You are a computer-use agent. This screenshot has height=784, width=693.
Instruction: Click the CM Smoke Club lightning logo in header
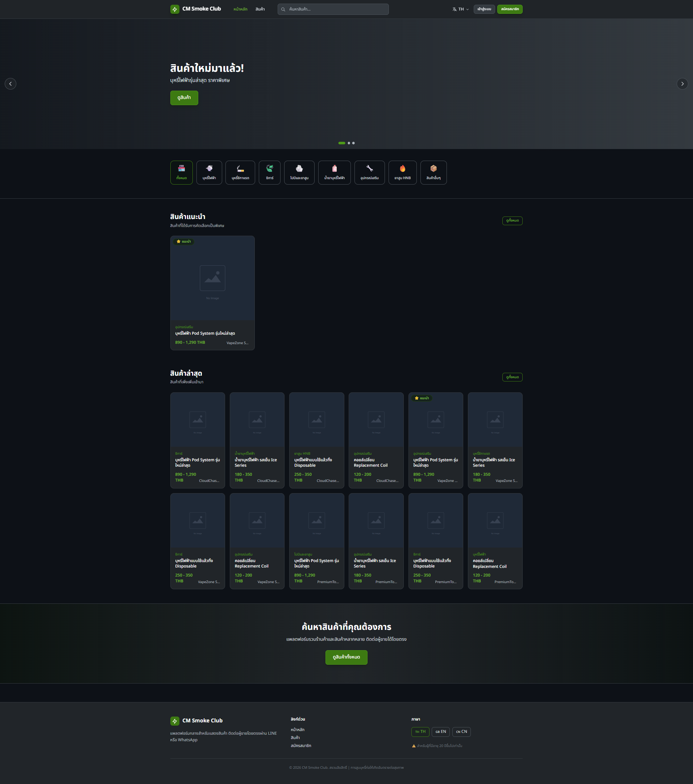click(175, 9)
